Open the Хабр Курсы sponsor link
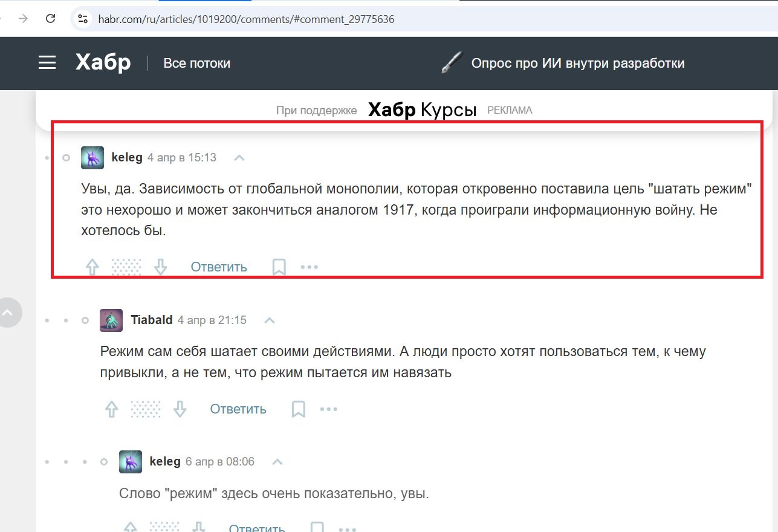Image resolution: width=778 pixels, height=532 pixels. (x=423, y=110)
